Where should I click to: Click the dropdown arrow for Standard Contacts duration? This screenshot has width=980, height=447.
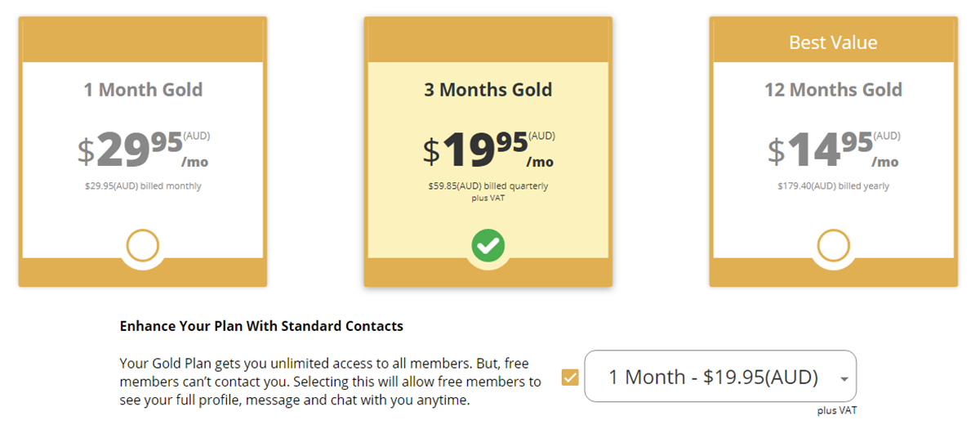click(x=843, y=378)
